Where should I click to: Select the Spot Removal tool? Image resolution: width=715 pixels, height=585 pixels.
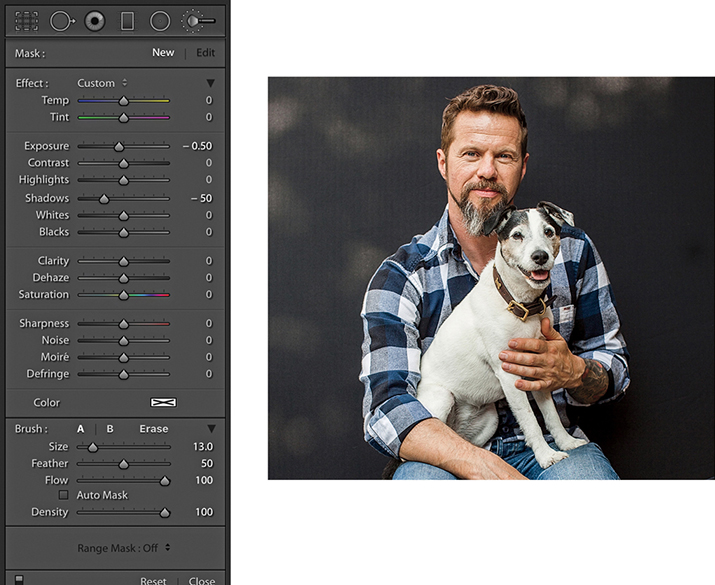(62, 20)
